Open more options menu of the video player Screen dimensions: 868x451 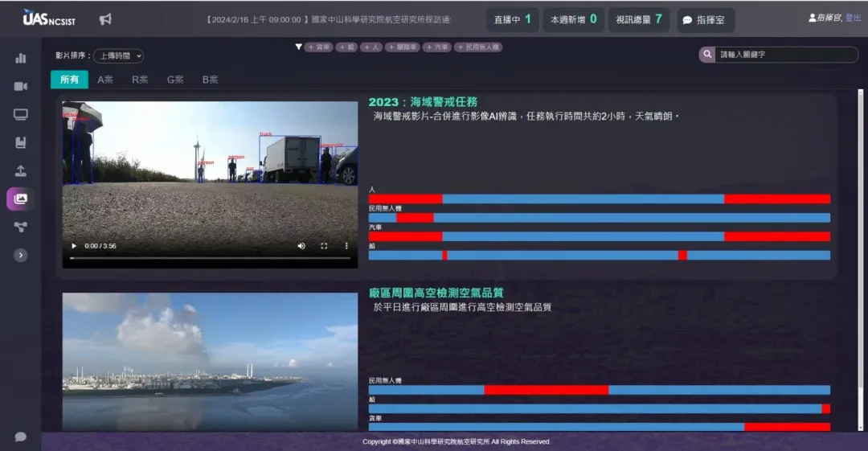(x=346, y=246)
